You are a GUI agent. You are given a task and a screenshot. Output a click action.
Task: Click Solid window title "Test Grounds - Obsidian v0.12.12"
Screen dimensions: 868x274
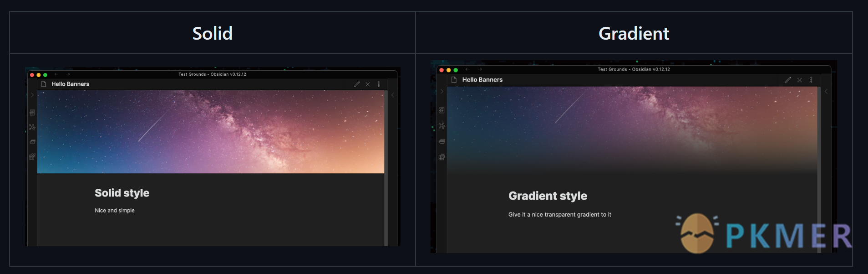(212, 74)
